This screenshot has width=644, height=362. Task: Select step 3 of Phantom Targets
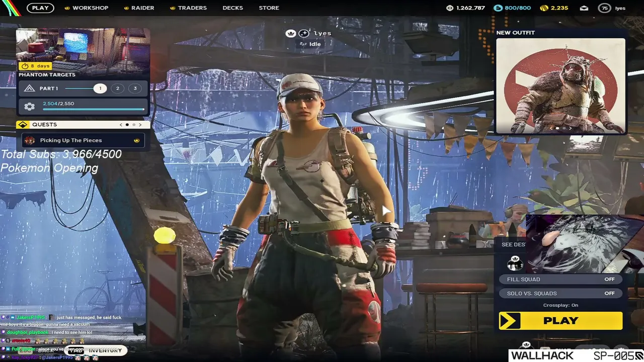pyautogui.click(x=135, y=88)
